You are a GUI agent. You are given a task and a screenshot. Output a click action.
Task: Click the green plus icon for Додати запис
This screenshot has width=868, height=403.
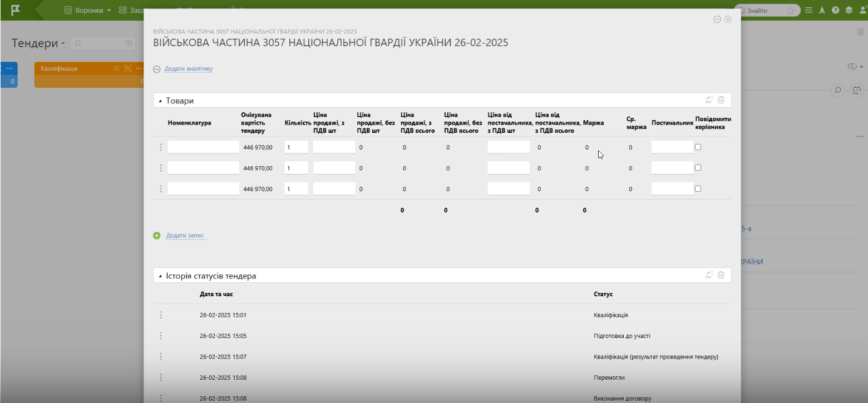coord(157,236)
